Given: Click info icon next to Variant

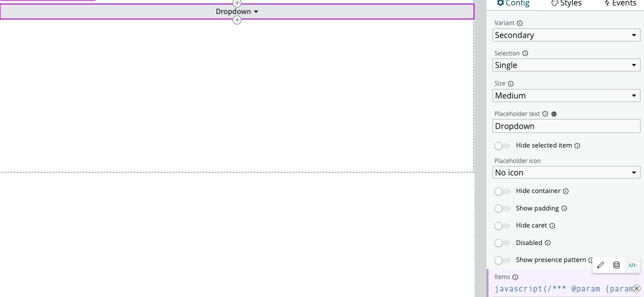Looking at the screenshot, I should click(519, 23).
